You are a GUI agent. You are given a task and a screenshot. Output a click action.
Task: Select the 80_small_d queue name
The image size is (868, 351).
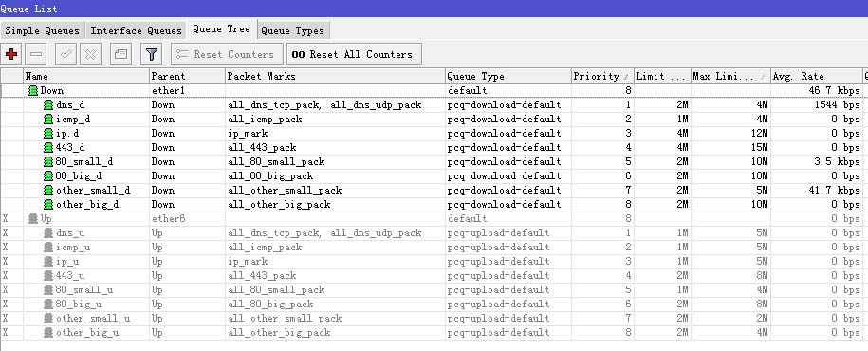tap(84, 161)
